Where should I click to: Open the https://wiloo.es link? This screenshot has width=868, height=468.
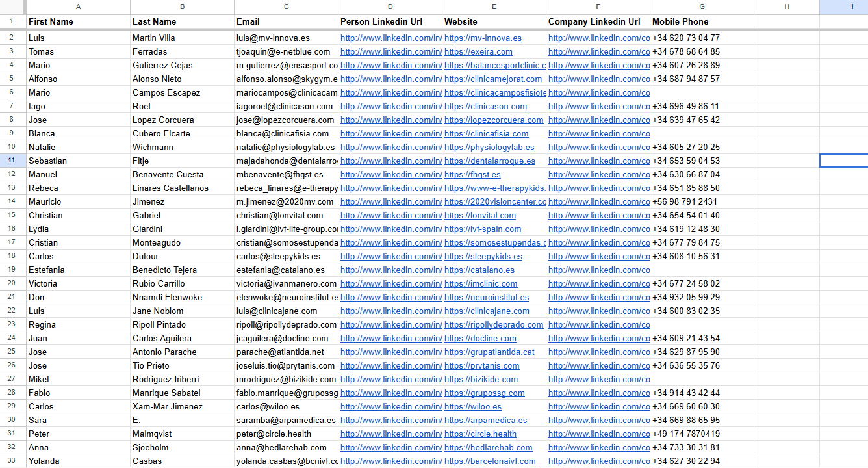click(473, 406)
